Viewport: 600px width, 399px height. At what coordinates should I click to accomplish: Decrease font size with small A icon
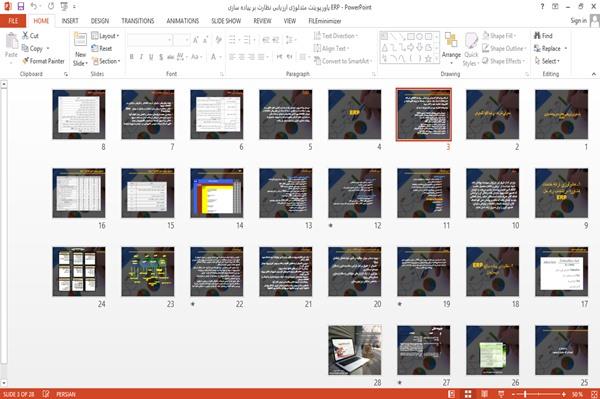tap(206, 40)
